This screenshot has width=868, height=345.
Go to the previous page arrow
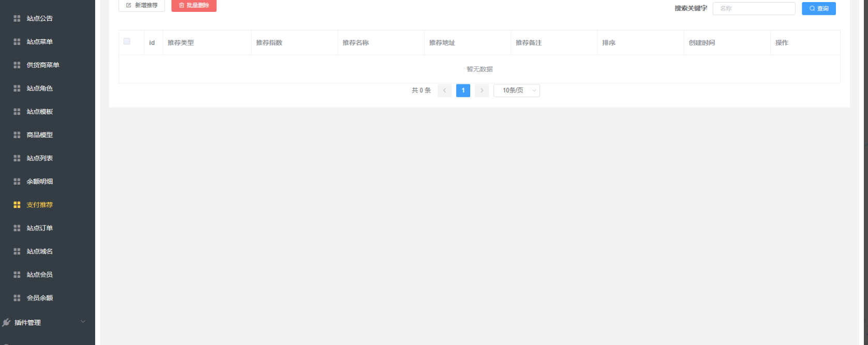pyautogui.click(x=444, y=91)
